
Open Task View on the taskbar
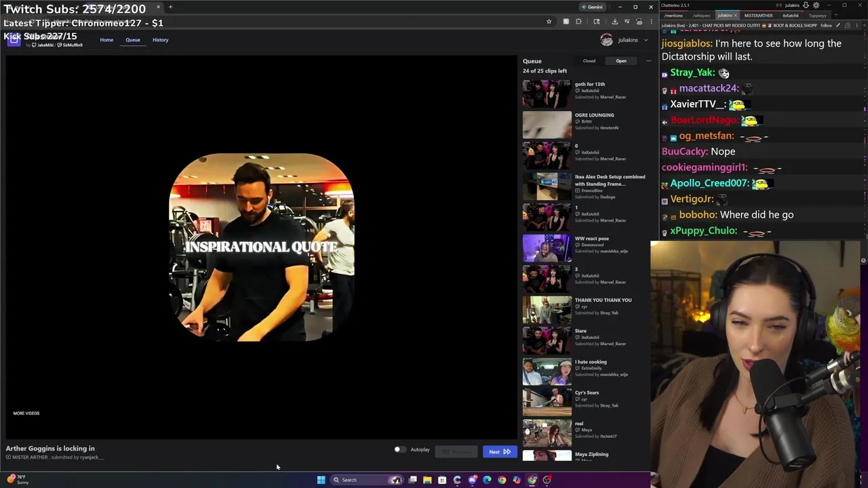coord(412,480)
